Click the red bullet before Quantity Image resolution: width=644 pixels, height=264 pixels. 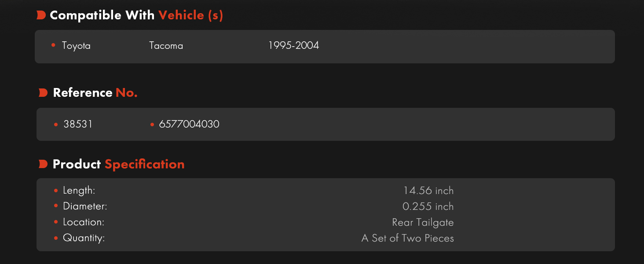point(56,238)
